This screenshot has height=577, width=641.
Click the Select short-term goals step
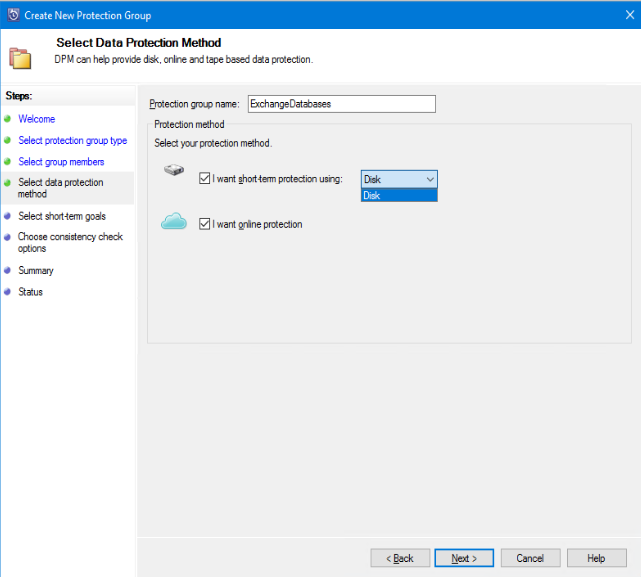(x=62, y=216)
